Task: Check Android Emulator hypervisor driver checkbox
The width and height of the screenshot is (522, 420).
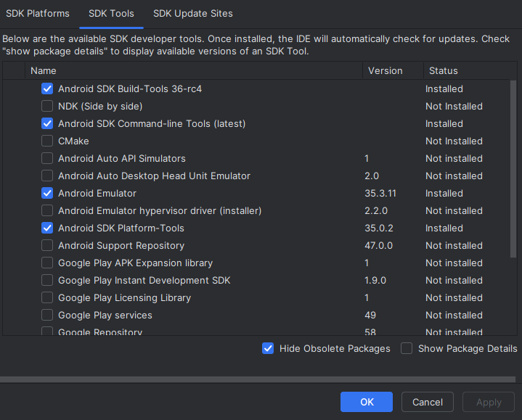Action: tap(47, 210)
